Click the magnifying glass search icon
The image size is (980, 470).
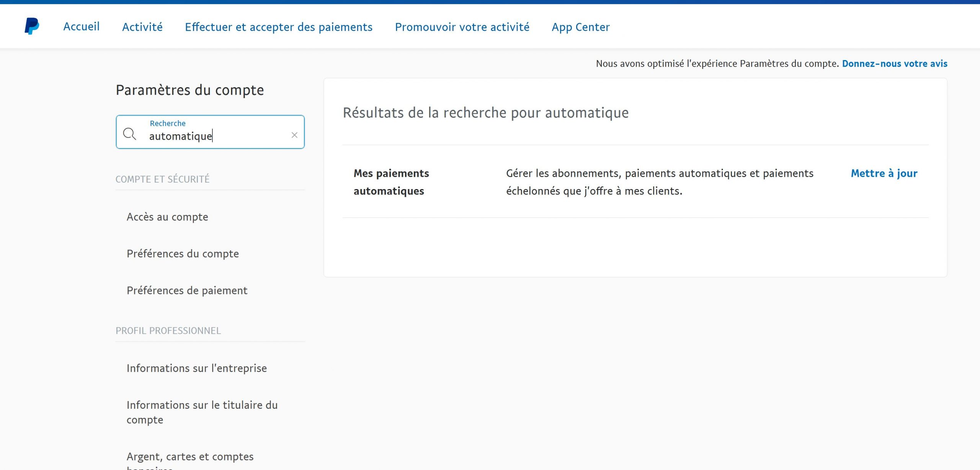click(129, 134)
